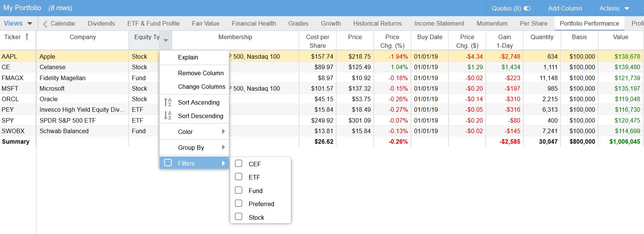Check the ETF filter checkbox
This screenshot has width=644, height=234.
(239, 176)
